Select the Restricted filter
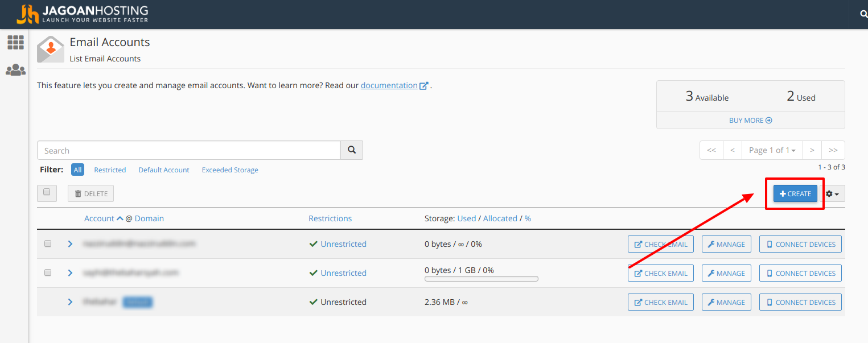Screen dimensions: 868x343 tap(110, 170)
